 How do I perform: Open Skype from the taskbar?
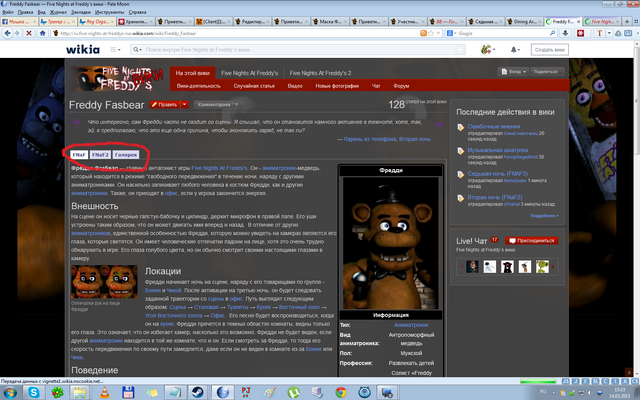(33, 393)
